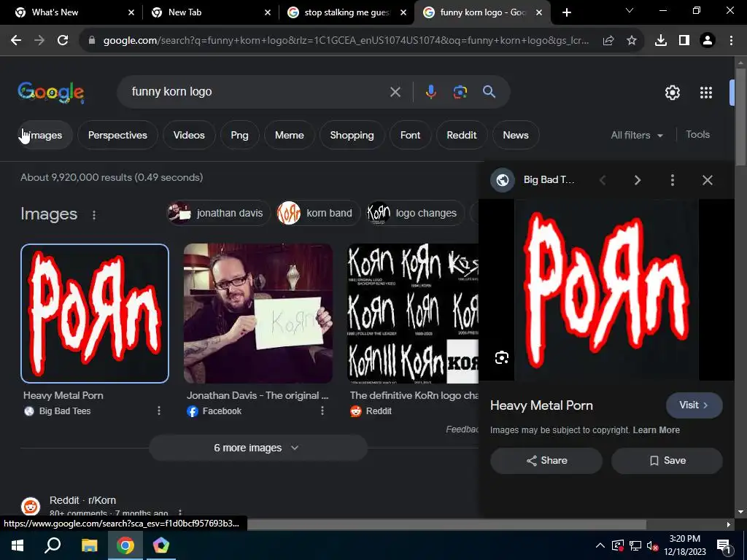Click the Visit button in preview
747x560 pixels.
point(694,405)
